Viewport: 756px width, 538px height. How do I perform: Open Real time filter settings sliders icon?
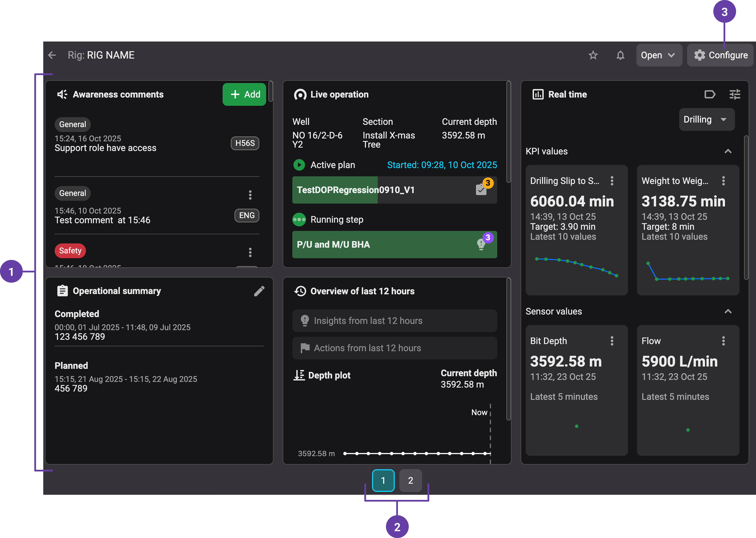[735, 94]
